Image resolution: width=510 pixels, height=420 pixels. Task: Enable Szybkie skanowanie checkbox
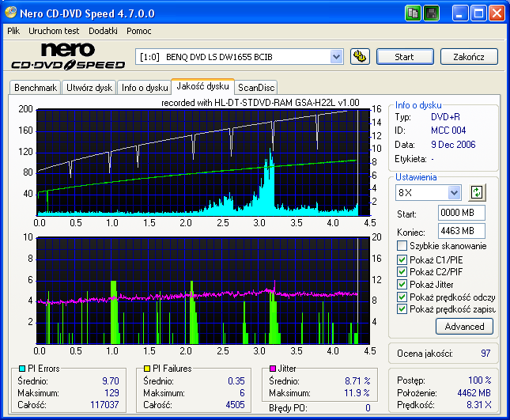point(402,246)
